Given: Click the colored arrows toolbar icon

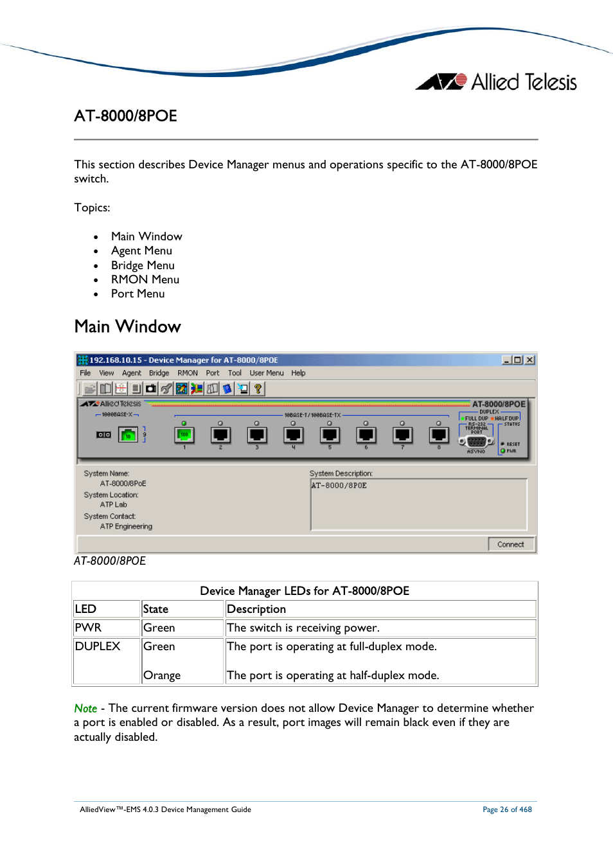Looking at the screenshot, I should (197, 389).
